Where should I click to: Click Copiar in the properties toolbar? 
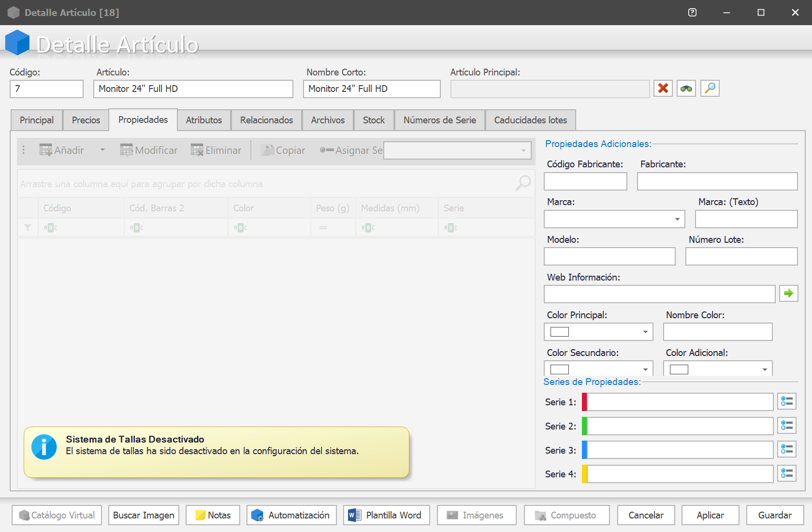point(283,150)
